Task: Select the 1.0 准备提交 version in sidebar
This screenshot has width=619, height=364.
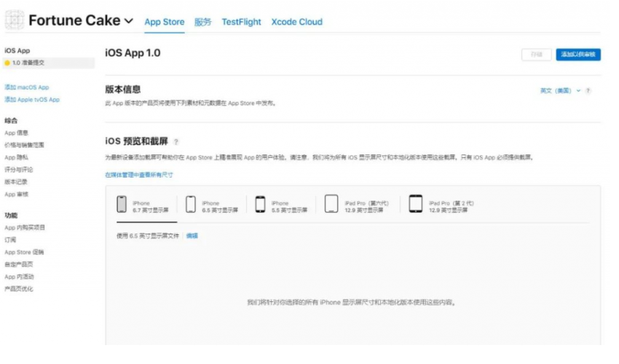Action: (49, 63)
